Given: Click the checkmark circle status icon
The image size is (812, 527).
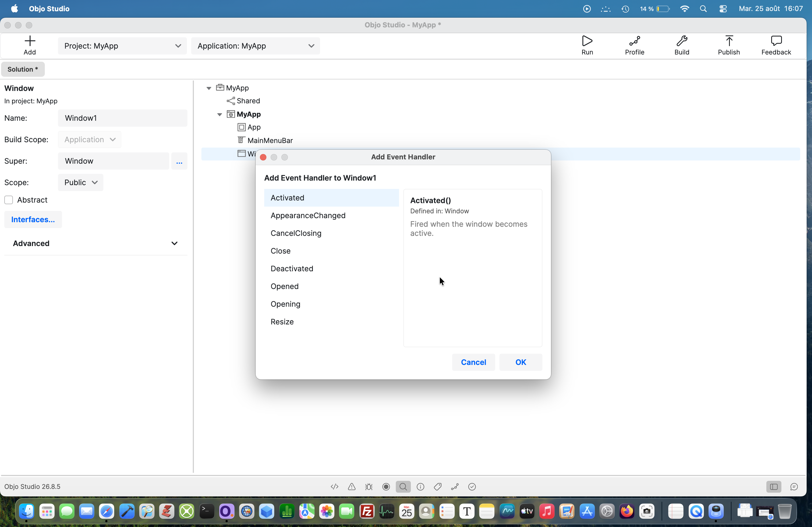Looking at the screenshot, I should point(472,487).
